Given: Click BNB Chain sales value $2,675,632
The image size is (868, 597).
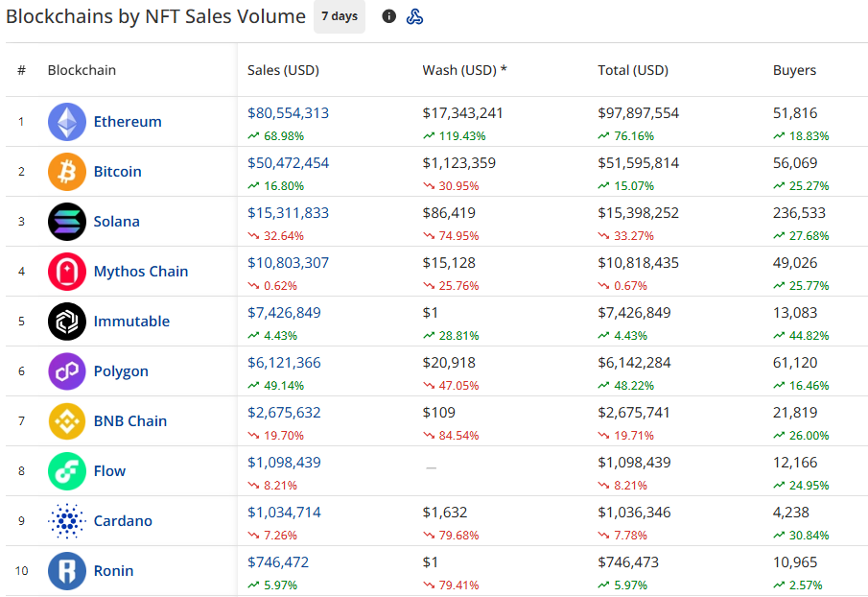Looking at the screenshot, I should 284,412.
